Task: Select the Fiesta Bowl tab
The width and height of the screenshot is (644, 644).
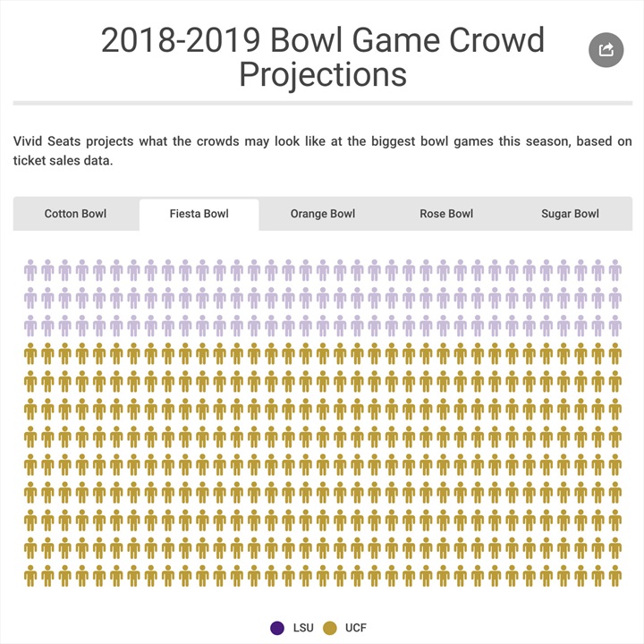Action: (x=199, y=214)
